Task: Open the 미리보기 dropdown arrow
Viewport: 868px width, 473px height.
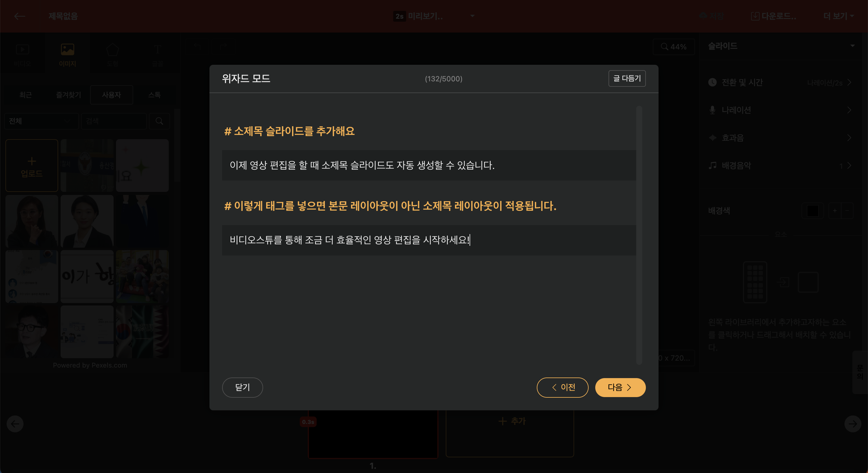Action: 472,16
